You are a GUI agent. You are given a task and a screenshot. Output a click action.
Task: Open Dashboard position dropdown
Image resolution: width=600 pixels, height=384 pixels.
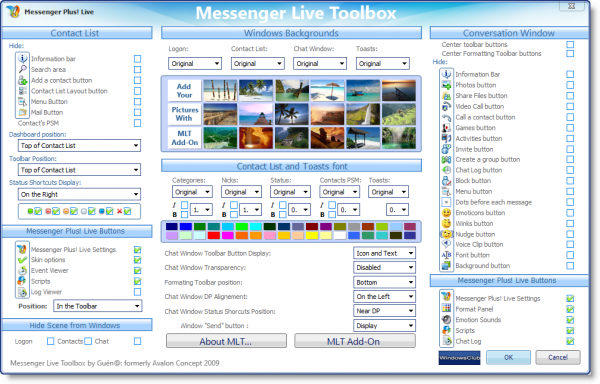point(79,145)
